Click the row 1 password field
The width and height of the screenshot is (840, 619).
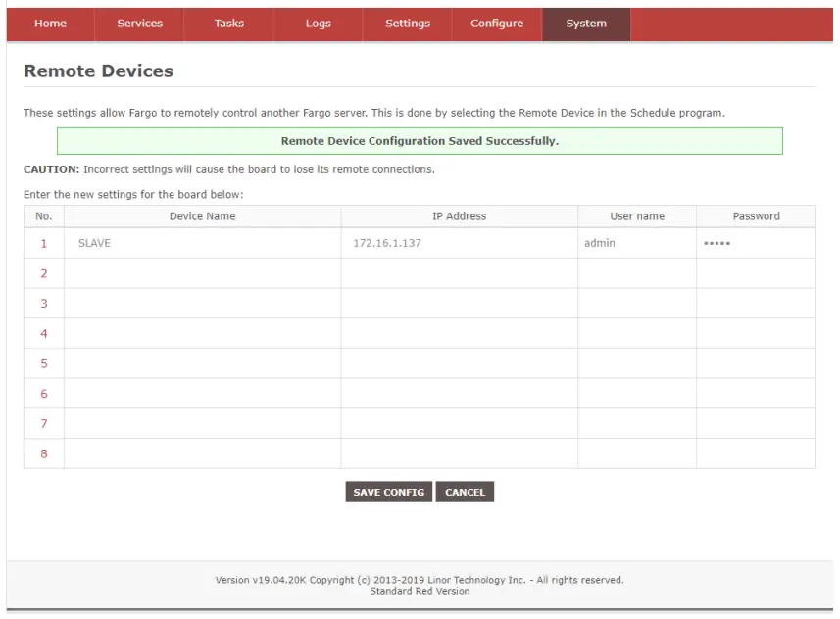point(756,243)
